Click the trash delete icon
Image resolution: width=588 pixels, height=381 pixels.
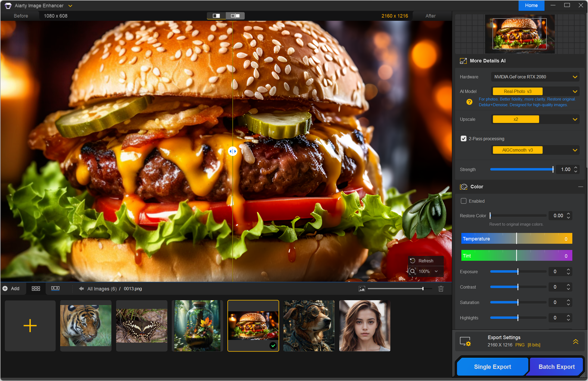coord(441,289)
